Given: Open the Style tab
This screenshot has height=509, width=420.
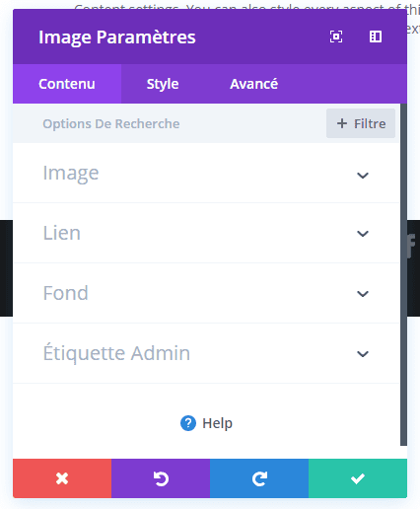Looking at the screenshot, I should click(x=163, y=84).
